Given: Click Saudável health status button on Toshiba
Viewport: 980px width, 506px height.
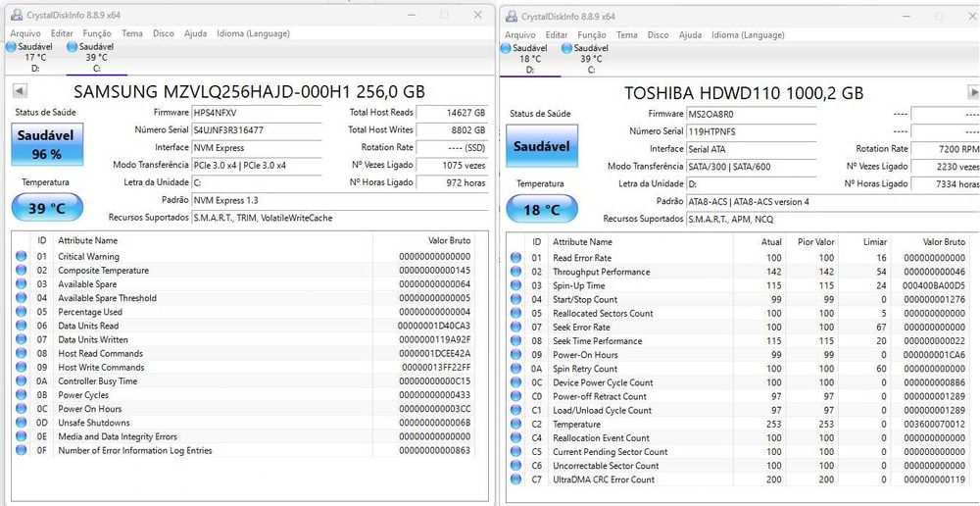Looking at the screenshot, I should tap(542, 146).
